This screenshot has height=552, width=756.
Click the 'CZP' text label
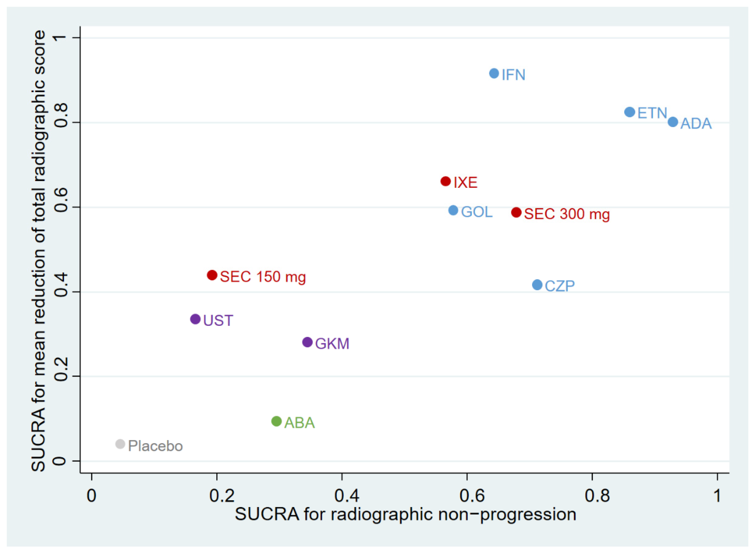coord(560,286)
